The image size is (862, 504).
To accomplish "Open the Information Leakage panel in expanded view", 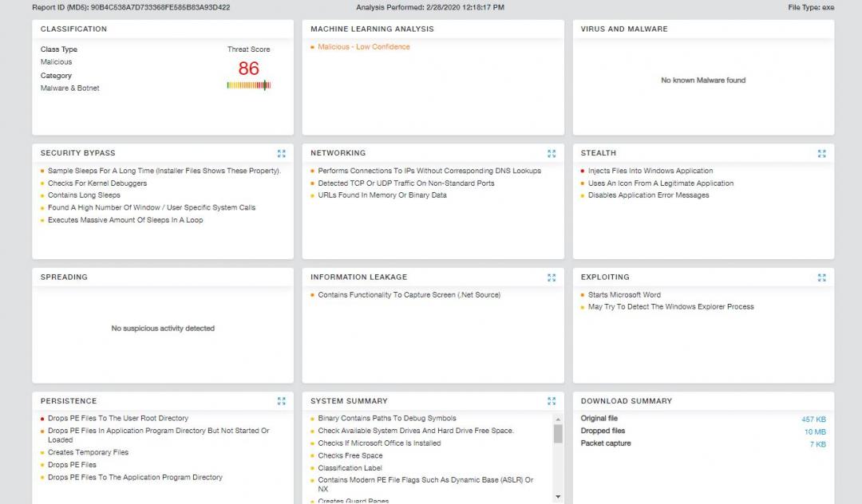I will click(x=552, y=278).
